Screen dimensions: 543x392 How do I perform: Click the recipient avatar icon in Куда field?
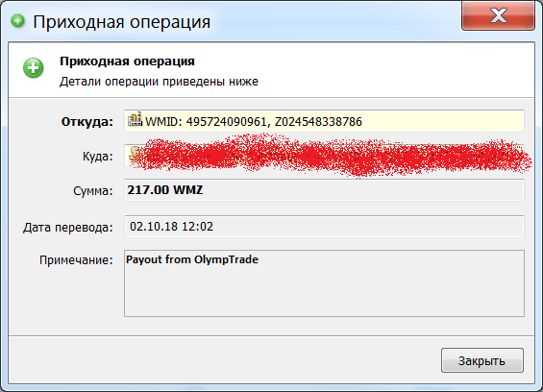[x=136, y=154]
